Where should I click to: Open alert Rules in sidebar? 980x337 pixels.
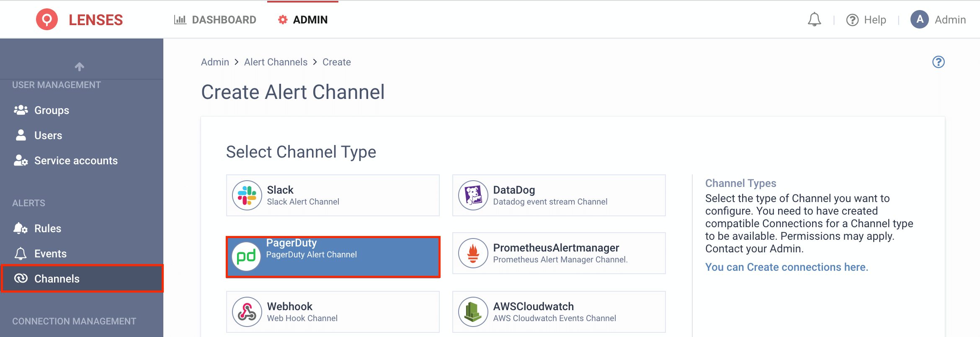tap(82, 228)
